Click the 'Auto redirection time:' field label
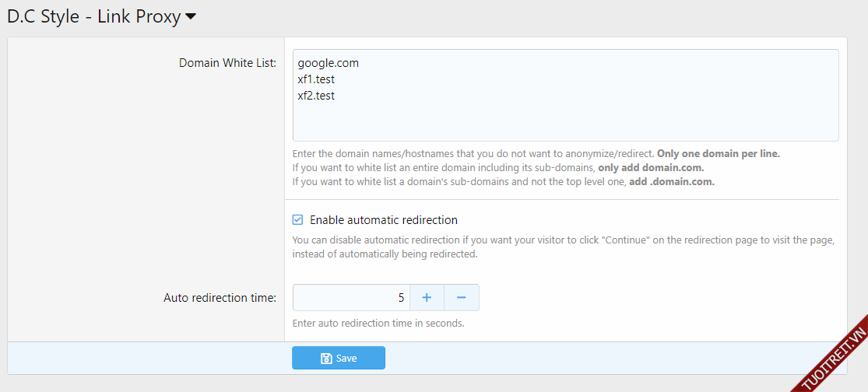The width and height of the screenshot is (868, 392). 220,297
